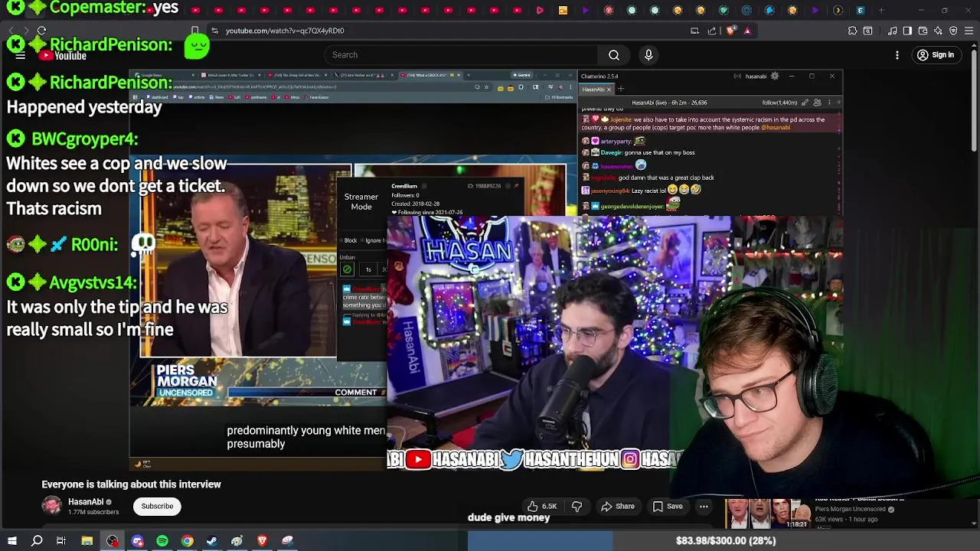The height and width of the screenshot is (551, 980).
Task: Click the HasanAbi channel avatar
Action: point(52,507)
